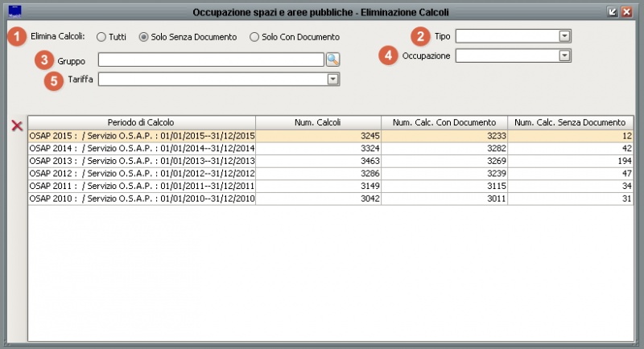The image size is (644, 349).
Task: Click the 3463 Num. Calcoli cell
Action: 318,161
